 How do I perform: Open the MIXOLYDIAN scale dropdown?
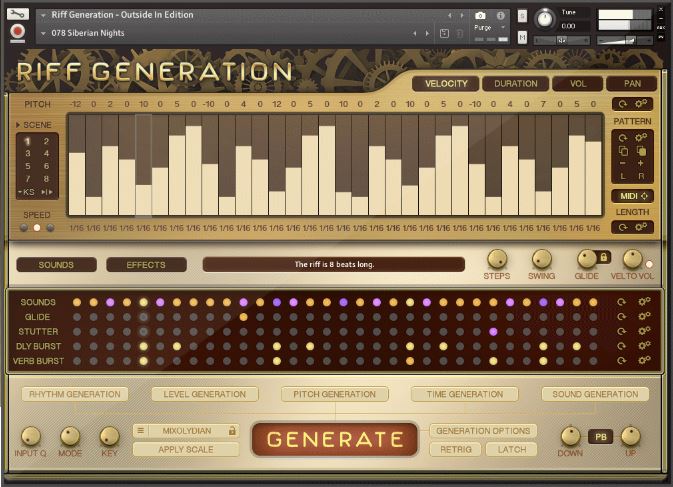pyautogui.click(x=186, y=430)
